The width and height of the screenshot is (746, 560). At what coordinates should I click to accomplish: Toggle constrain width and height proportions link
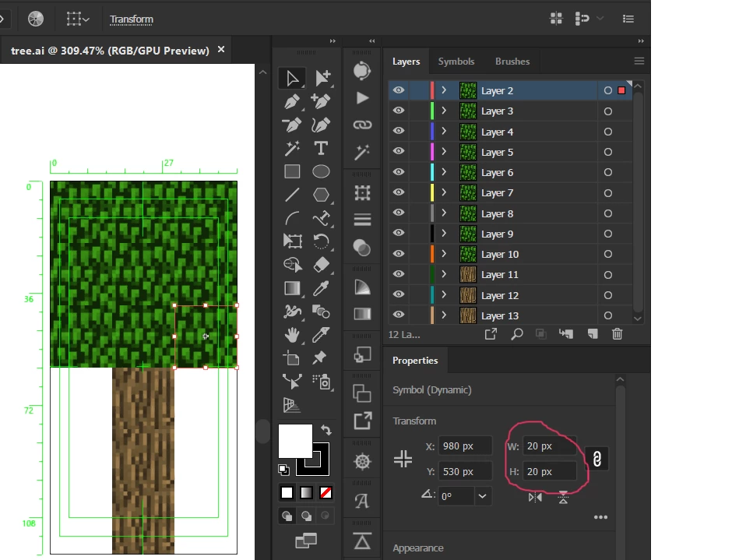pos(597,459)
